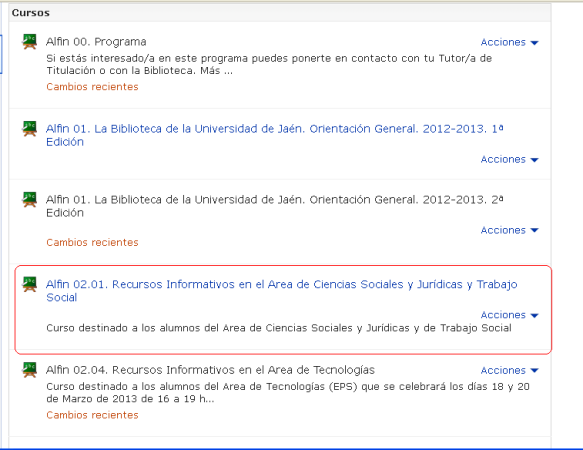
Task: Click the course icon next to Alfin 02.01
Action: click(x=29, y=284)
